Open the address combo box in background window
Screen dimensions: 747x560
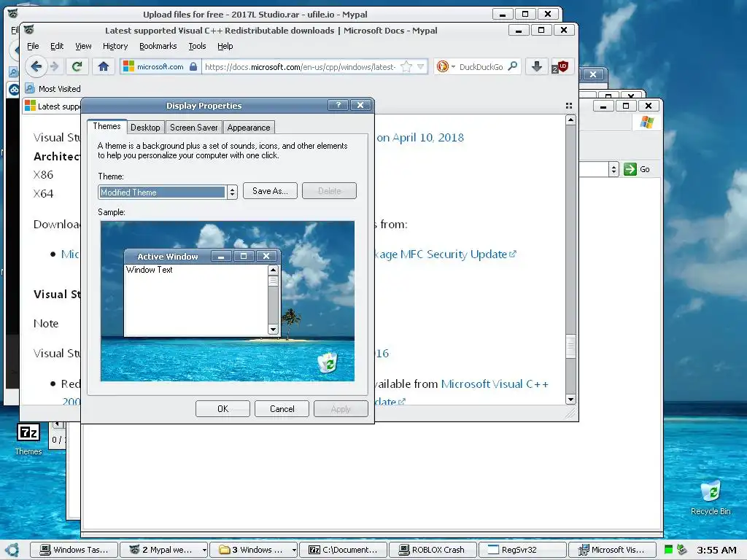pos(614,169)
